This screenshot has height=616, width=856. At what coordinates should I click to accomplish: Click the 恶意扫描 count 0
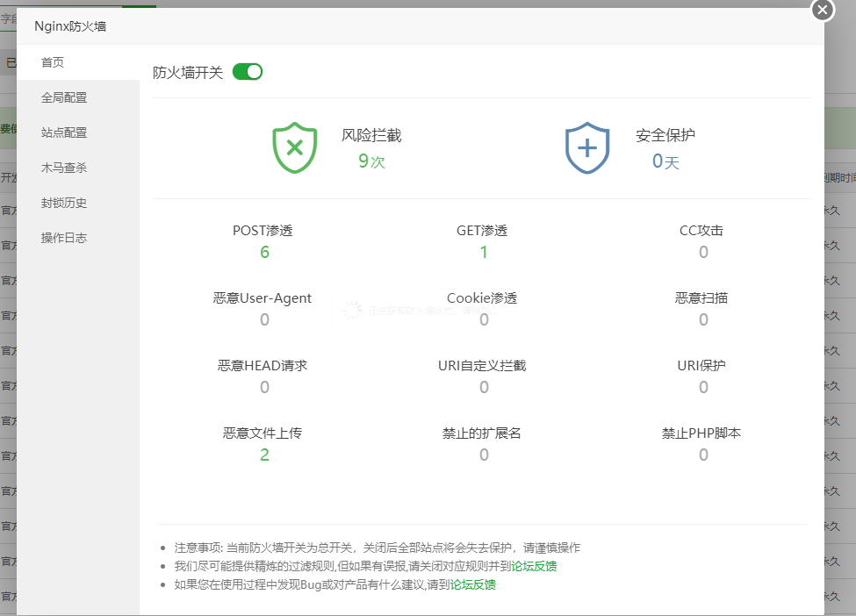704,319
